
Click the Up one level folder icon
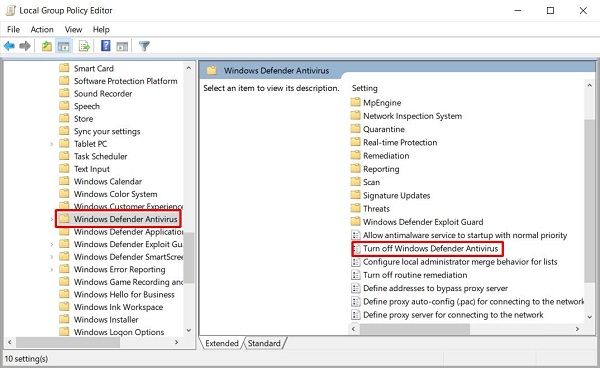pyautogui.click(x=47, y=46)
